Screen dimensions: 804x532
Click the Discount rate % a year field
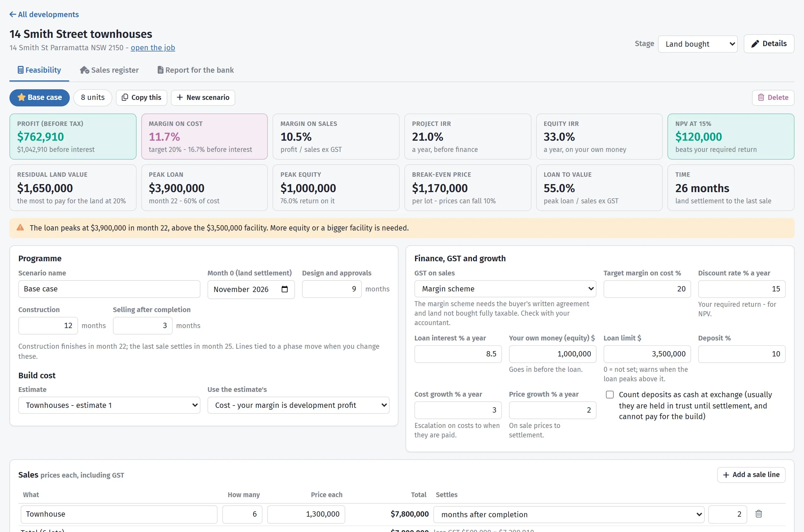pyautogui.click(x=742, y=289)
